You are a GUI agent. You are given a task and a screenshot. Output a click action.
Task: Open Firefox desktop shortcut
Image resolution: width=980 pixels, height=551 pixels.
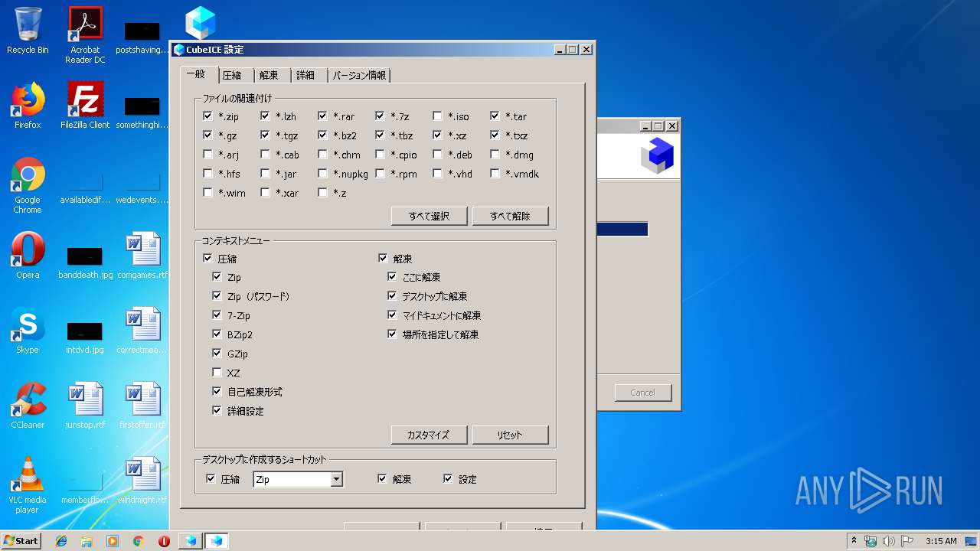[28, 106]
